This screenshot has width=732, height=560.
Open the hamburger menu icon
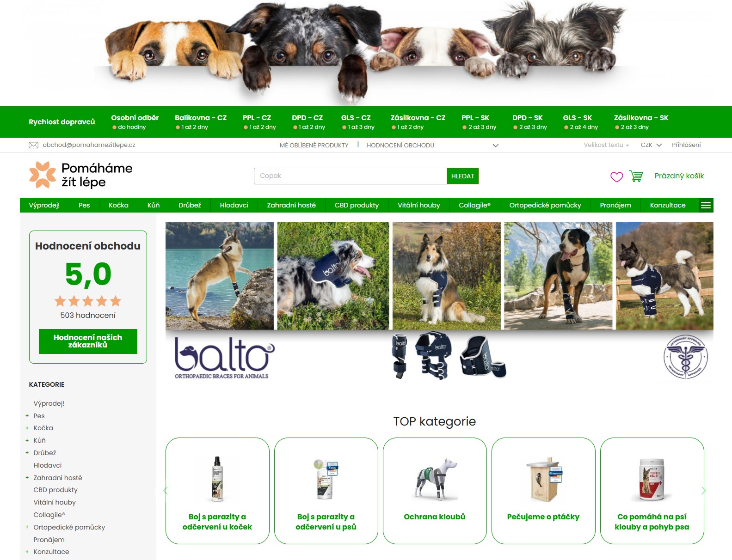coord(706,205)
